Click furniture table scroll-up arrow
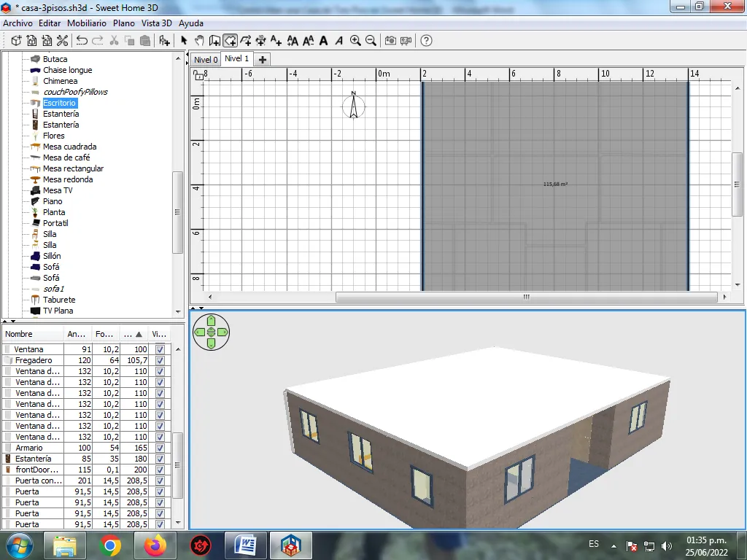This screenshot has height=560, width=747. pos(178,349)
